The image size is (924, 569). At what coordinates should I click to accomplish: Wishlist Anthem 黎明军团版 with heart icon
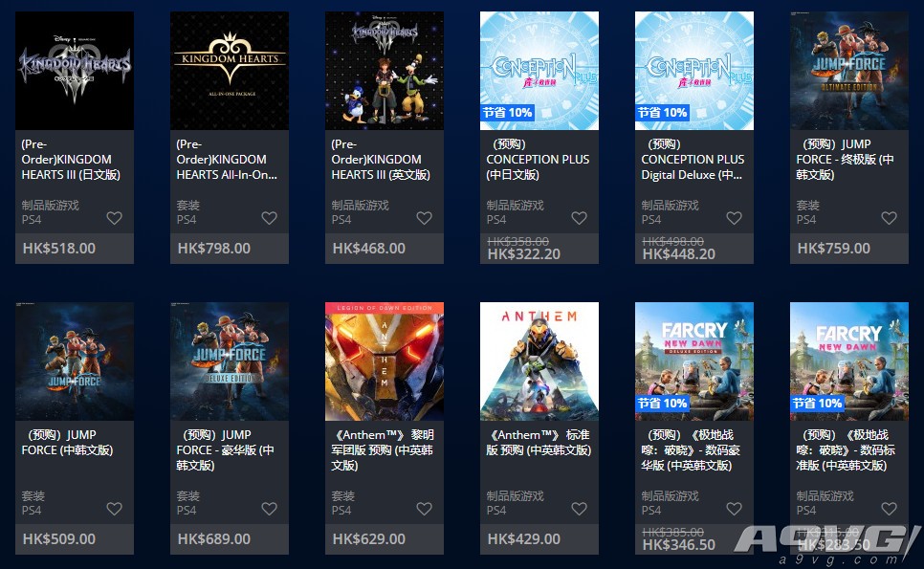(425, 509)
